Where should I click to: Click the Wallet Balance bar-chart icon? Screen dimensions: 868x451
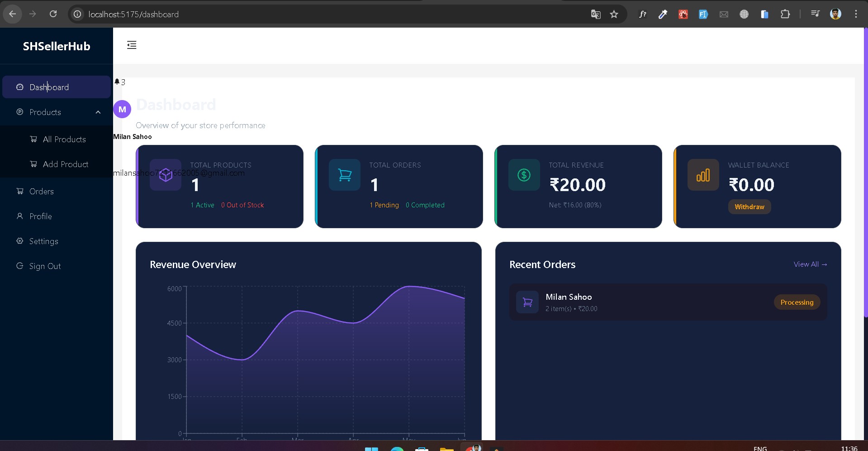tap(703, 175)
